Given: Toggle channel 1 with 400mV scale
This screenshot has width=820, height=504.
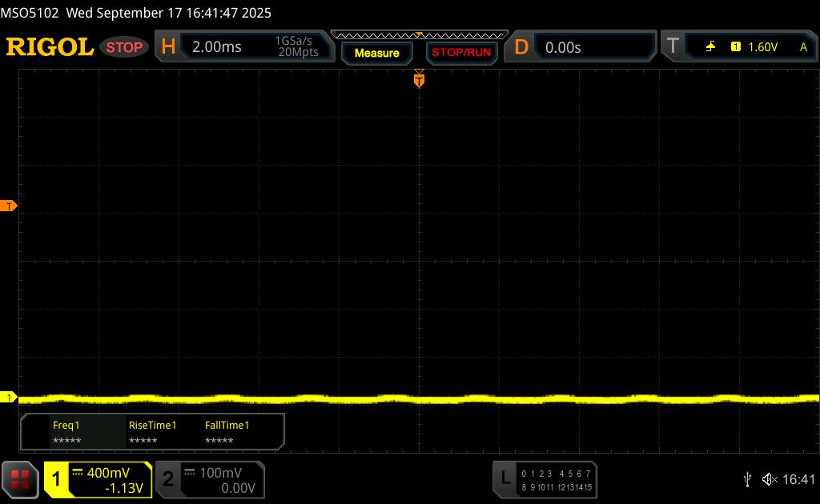Looking at the screenshot, I should coord(98,479).
